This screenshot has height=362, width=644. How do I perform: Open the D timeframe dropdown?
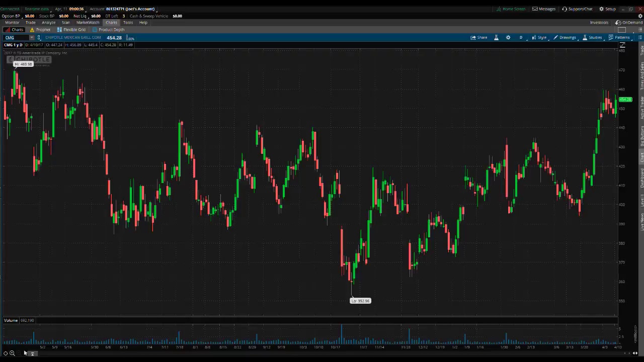point(521,38)
